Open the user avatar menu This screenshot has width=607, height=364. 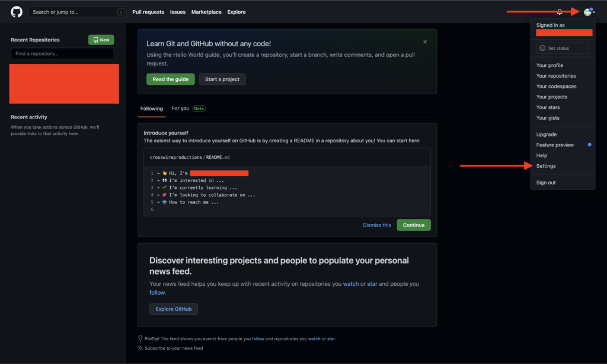click(x=589, y=12)
